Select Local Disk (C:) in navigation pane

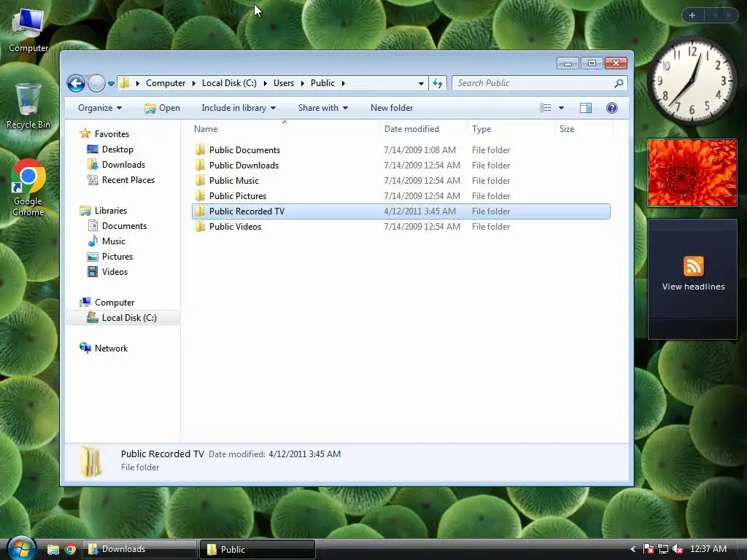(x=123, y=318)
